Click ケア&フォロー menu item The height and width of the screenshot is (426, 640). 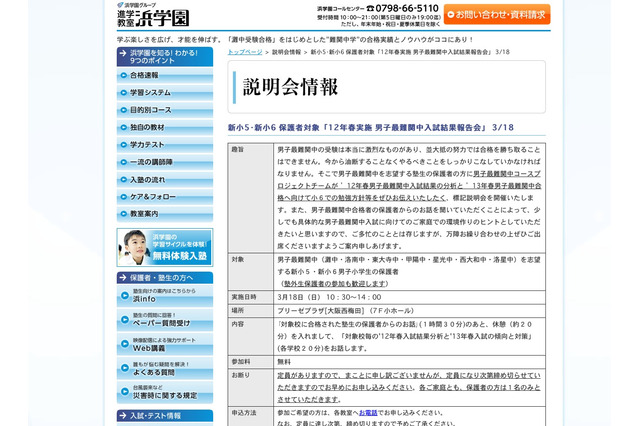pyautogui.click(x=164, y=197)
